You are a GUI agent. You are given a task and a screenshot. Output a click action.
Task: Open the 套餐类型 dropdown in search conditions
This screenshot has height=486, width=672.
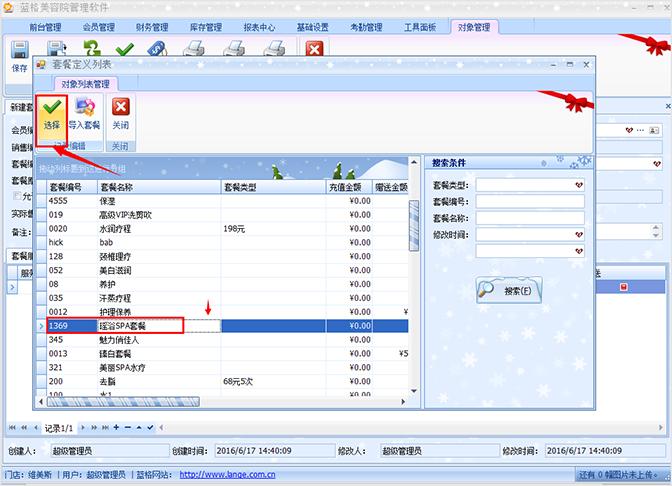coord(578,185)
